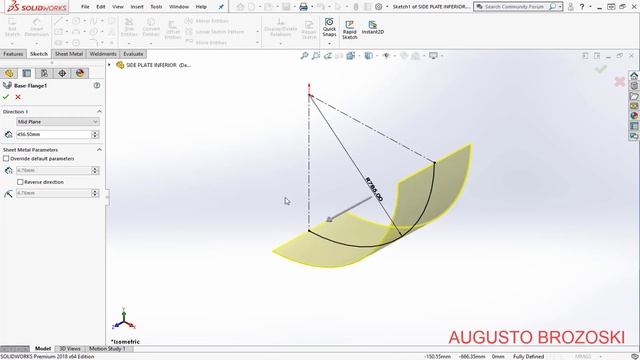This screenshot has height=360, width=640.
Task: Click the bend radius spinner arrows
Action: tap(95, 193)
